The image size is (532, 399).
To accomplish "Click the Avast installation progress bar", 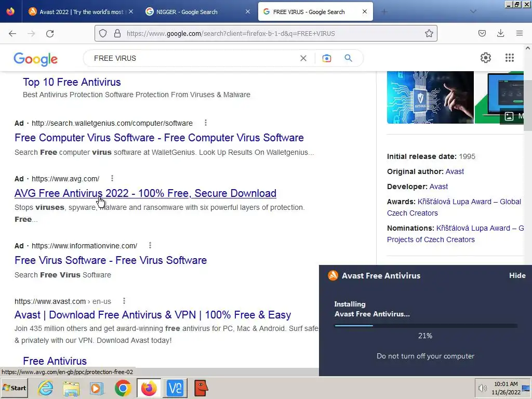I will [426, 326].
